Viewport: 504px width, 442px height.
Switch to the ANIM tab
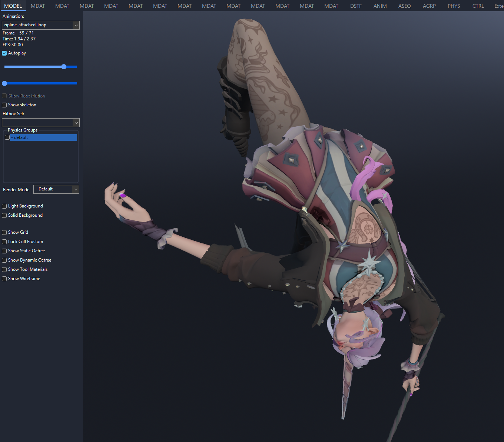click(x=380, y=6)
